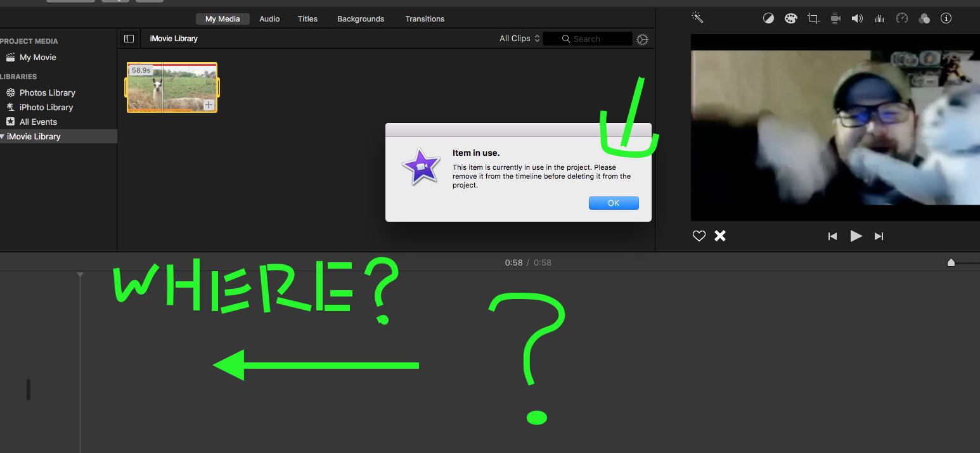Click the iMovie Library browser title
The width and height of the screenshot is (980, 453).
(174, 39)
